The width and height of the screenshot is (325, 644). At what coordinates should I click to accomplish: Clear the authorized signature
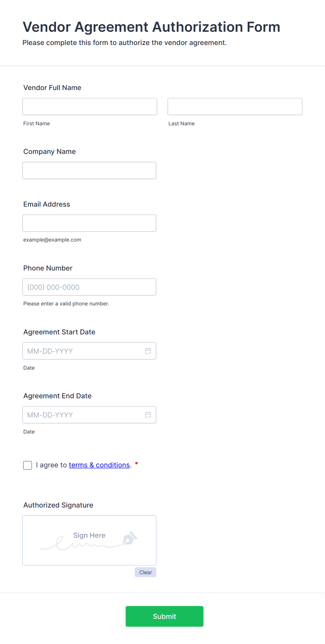[x=145, y=572]
